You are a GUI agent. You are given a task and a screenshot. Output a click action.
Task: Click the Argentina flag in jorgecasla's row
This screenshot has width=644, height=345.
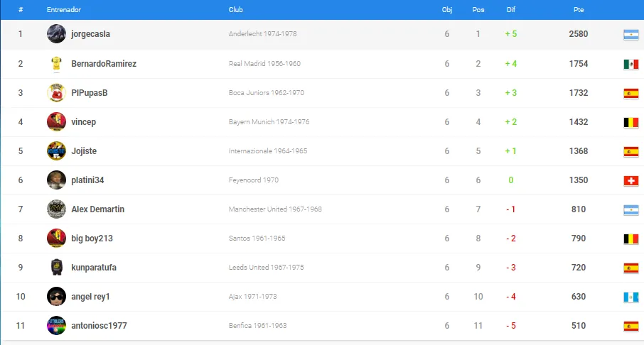(x=631, y=35)
